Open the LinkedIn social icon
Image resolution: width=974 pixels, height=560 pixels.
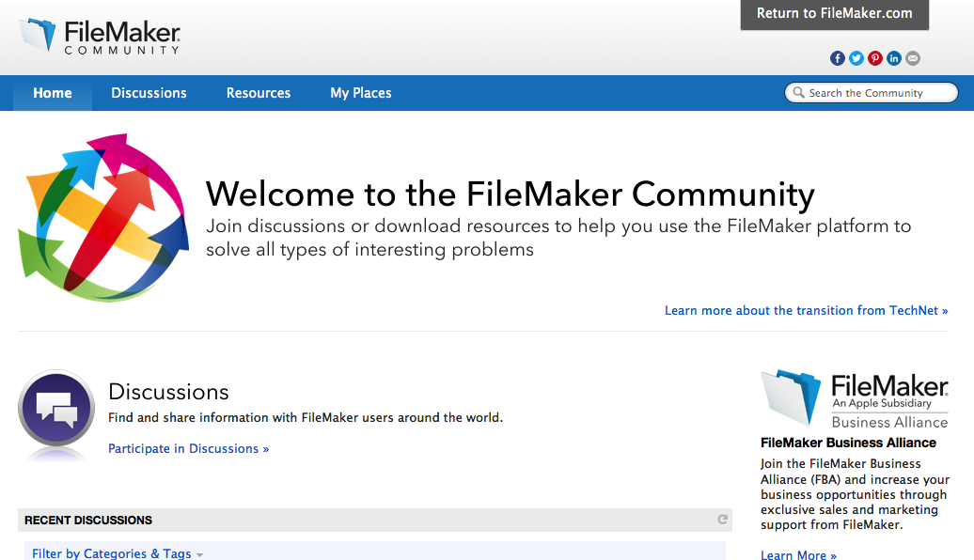point(894,58)
